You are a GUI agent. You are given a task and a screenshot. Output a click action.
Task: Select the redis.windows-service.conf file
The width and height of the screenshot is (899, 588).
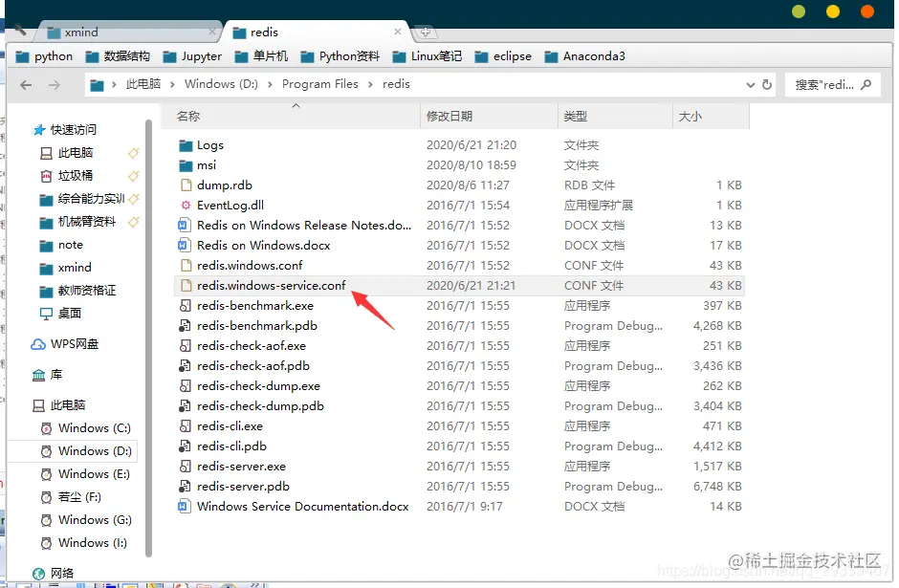click(x=460, y=286)
